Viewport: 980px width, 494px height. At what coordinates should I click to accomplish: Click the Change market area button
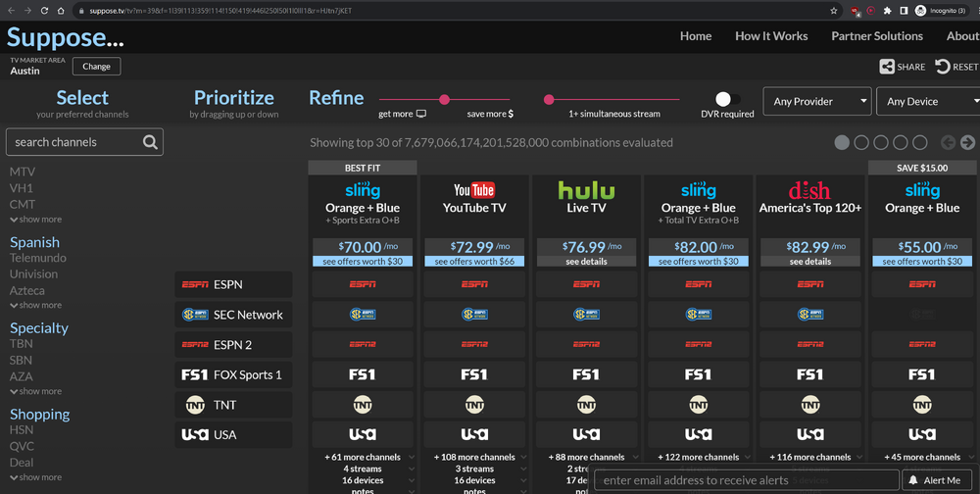(97, 67)
